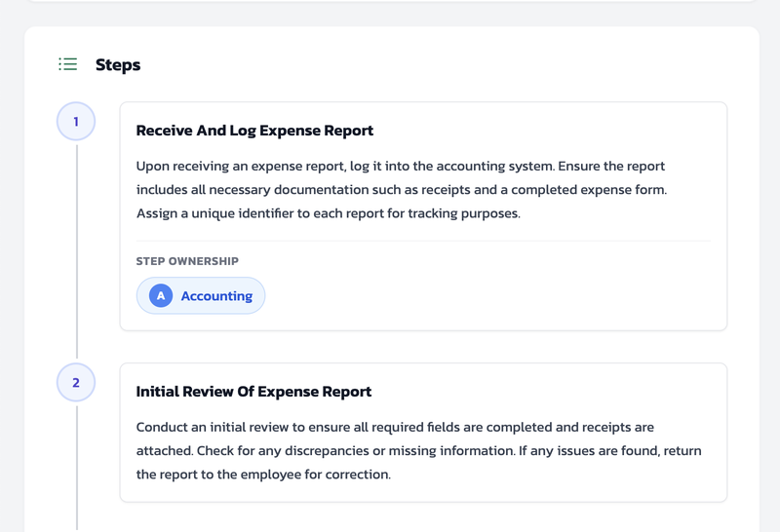This screenshot has height=532, width=780.
Task: Click "the report to the employee for correction" line
Action: tap(263, 475)
